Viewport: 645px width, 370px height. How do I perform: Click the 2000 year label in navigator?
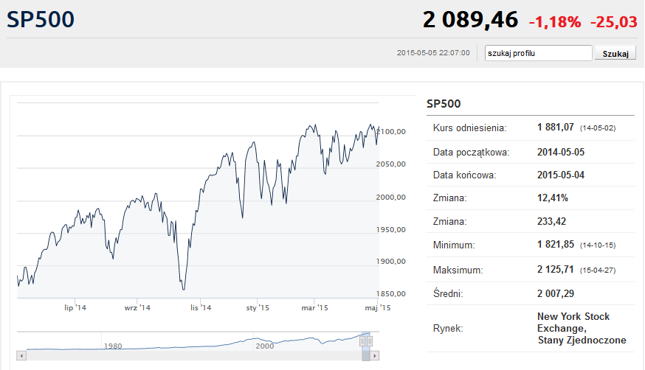point(264,346)
